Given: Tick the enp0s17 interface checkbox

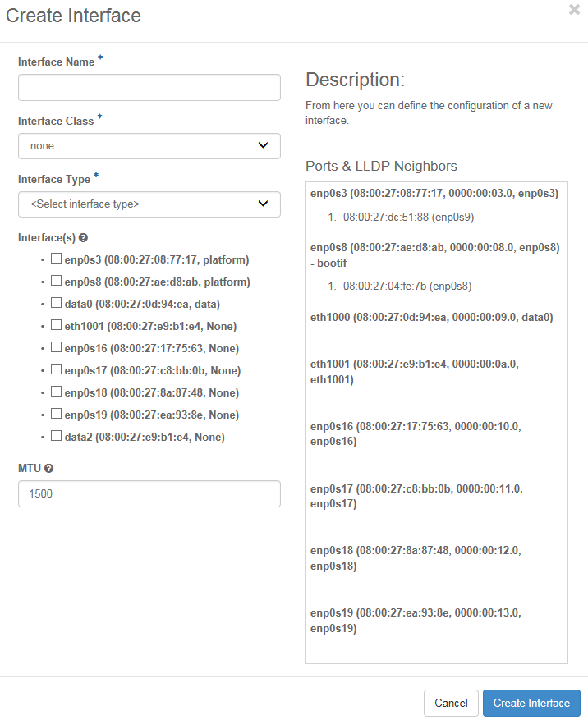Looking at the screenshot, I should [56, 369].
